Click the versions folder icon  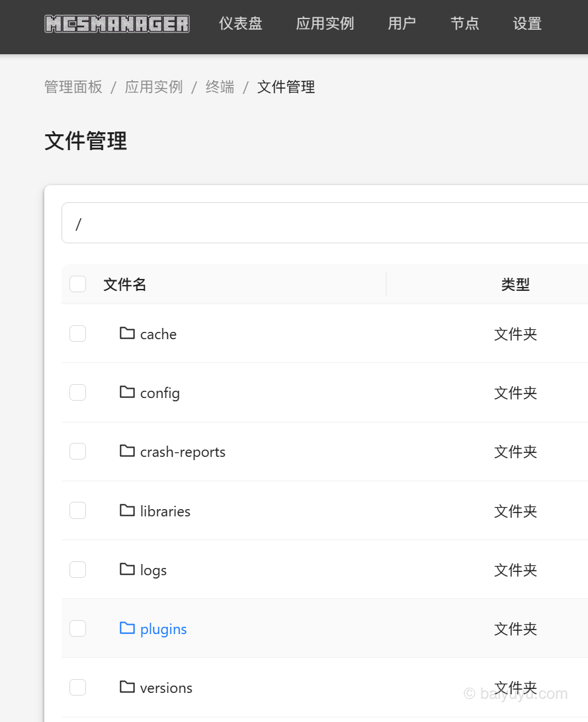click(126, 687)
